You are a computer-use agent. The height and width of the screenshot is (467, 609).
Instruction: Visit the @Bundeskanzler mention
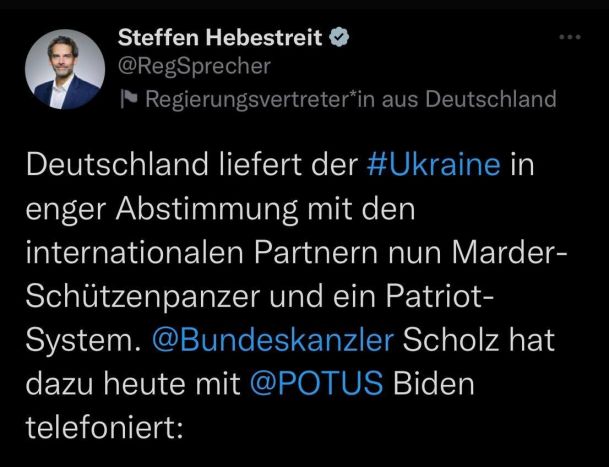point(273,340)
